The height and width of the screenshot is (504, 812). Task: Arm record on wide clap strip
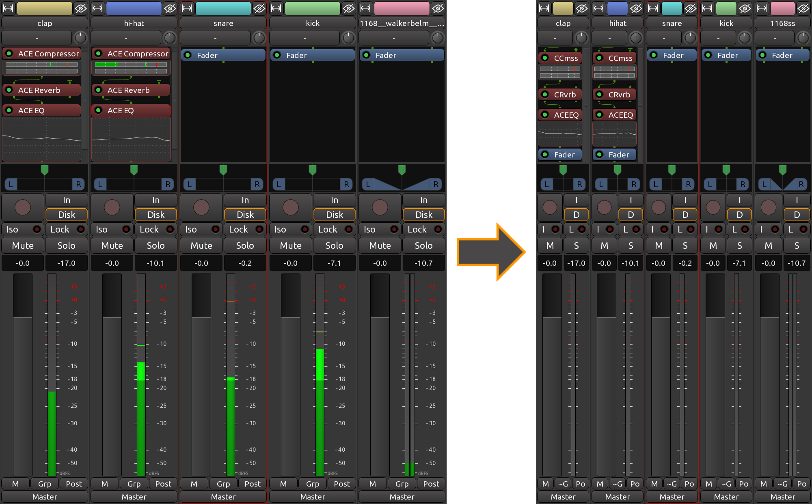(23, 207)
